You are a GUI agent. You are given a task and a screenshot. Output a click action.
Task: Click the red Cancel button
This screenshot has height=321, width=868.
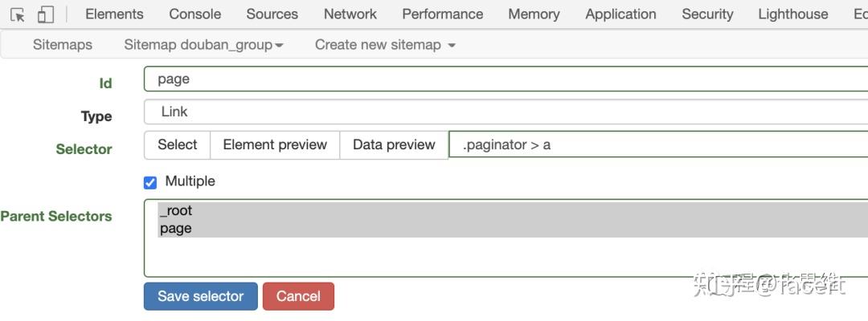pyautogui.click(x=298, y=296)
